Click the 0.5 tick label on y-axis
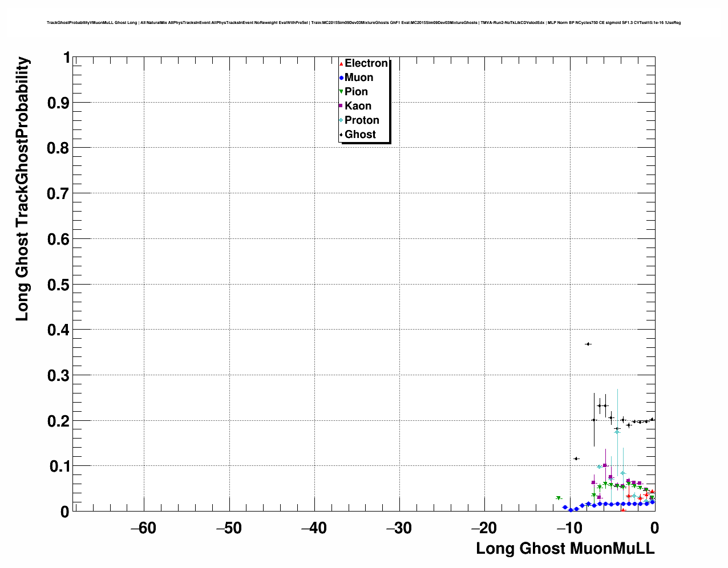728x568 pixels. (59, 285)
